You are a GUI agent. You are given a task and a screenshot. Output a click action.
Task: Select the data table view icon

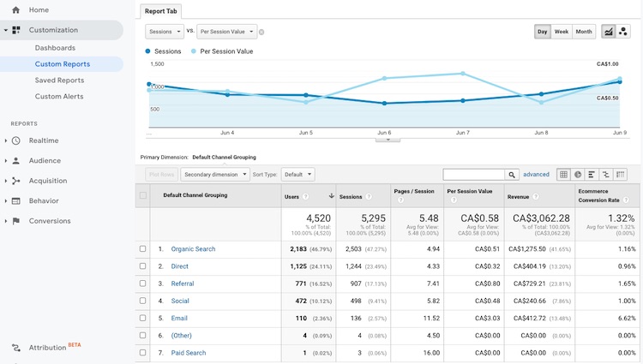564,175
